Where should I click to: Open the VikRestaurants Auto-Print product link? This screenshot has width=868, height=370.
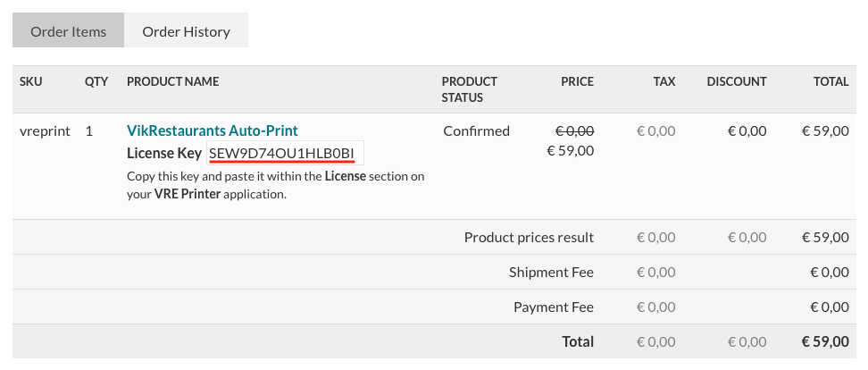click(x=212, y=130)
